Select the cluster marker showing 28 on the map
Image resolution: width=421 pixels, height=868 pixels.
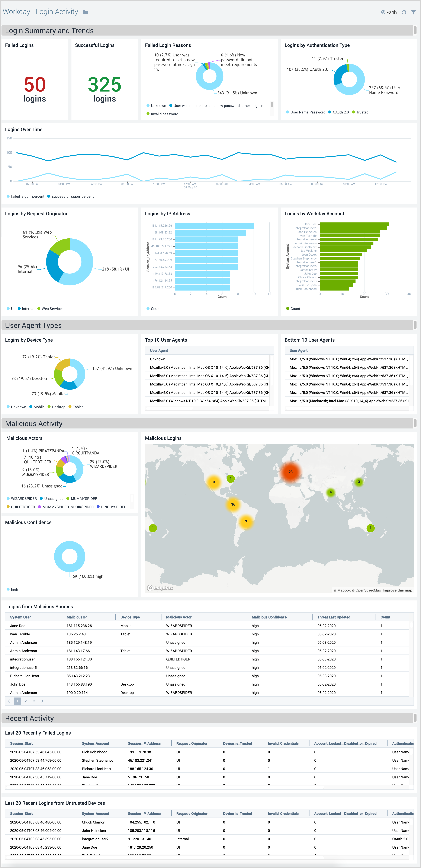[x=290, y=472]
